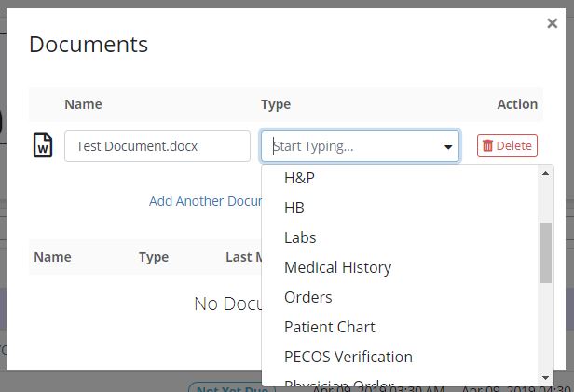Select Medical History as document type
Screen dimensions: 574x392
pyautogui.click(x=337, y=267)
